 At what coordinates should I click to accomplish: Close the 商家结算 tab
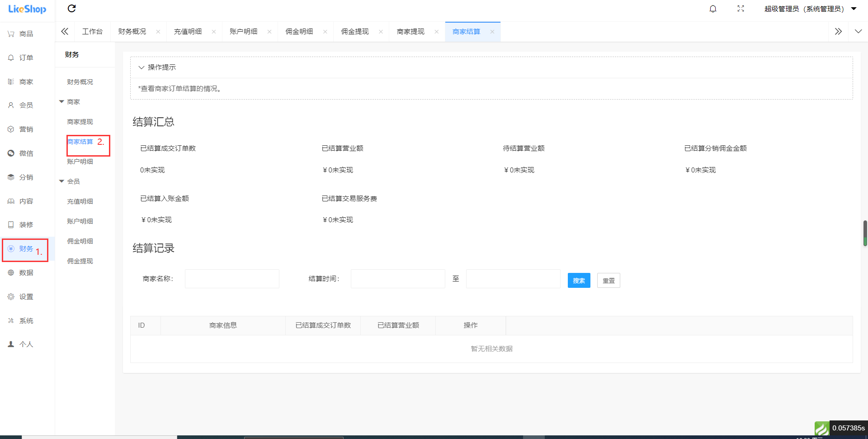tap(492, 32)
